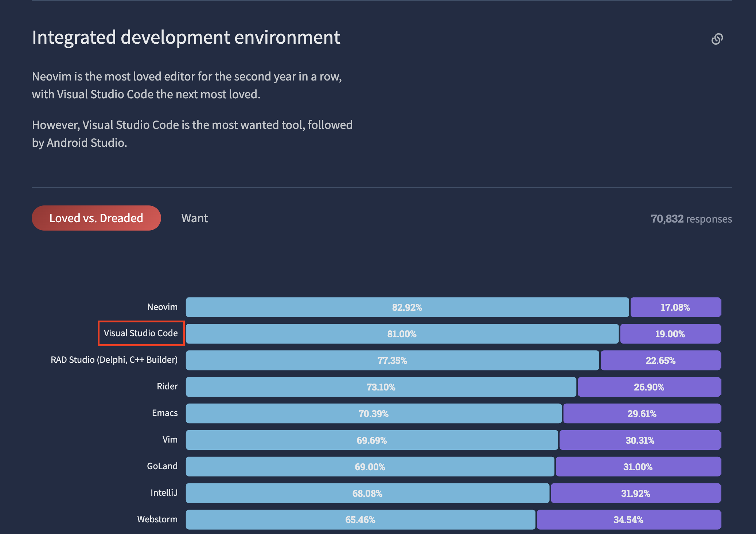Select the Loved vs. Dreaded pill button
The width and height of the screenshot is (756, 534).
[96, 218]
